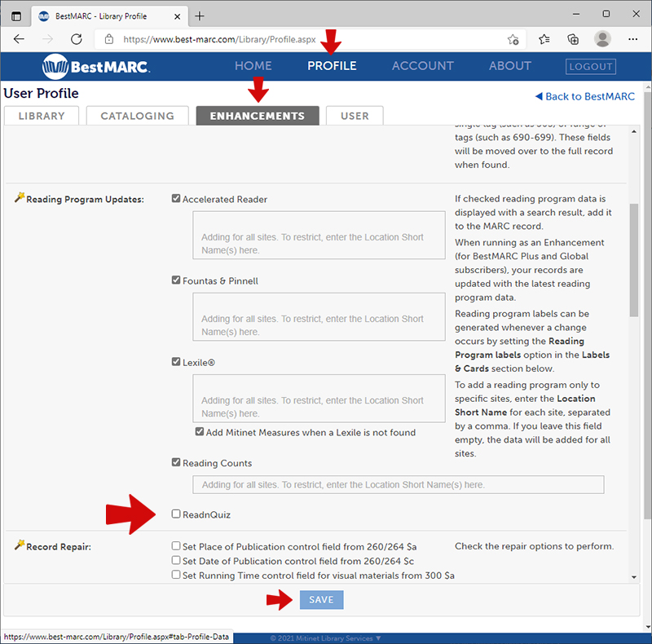Open the browser Favorites list icon
Viewport: 652px width, 644px height.
(x=544, y=39)
